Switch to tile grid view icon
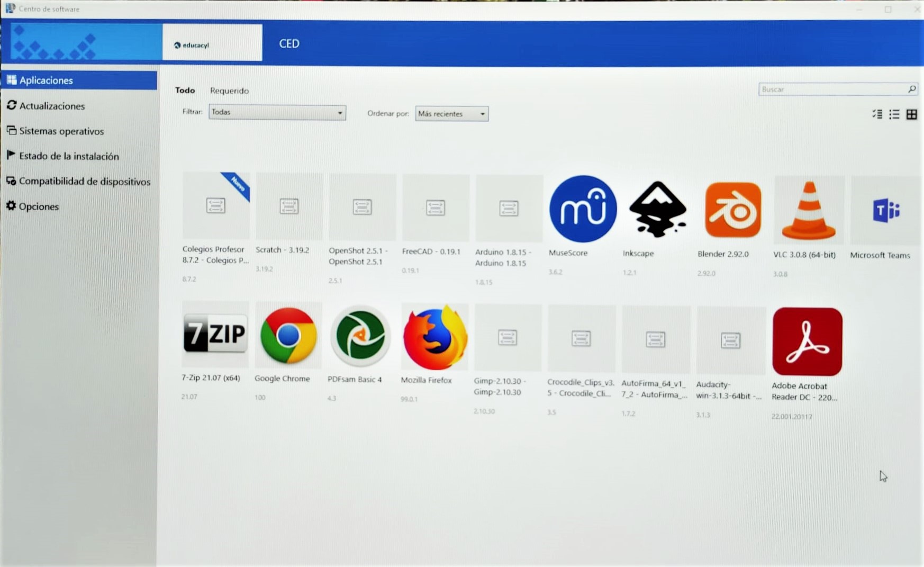Viewport: 924px width, 567px height. 911,114
